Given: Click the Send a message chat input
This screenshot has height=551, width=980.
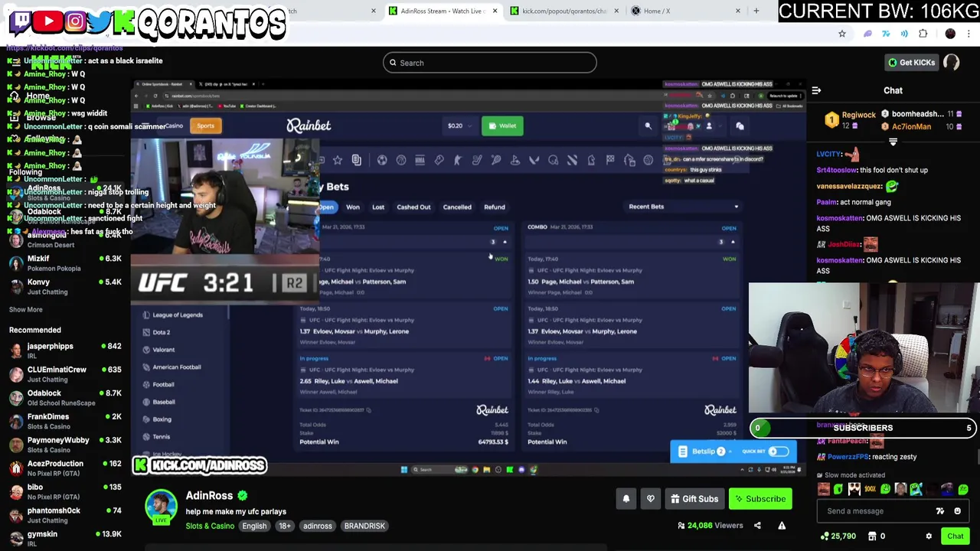Looking at the screenshot, I should click(x=877, y=511).
